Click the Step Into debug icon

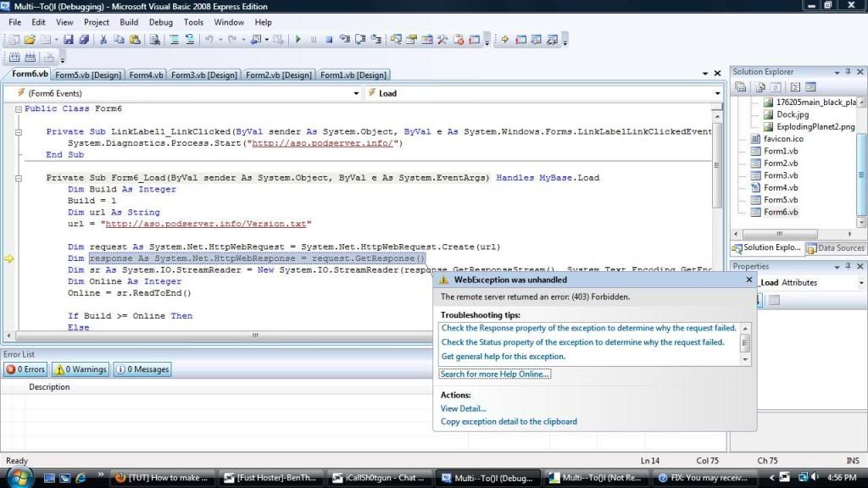tap(345, 40)
